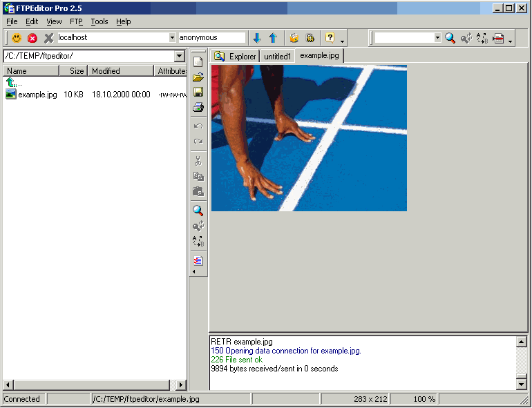Open the /C:/TEMP/ftpeditor/ path dropdown
Image resolution: width=532 pixels, height=408 pixels.
coord(179,56)
